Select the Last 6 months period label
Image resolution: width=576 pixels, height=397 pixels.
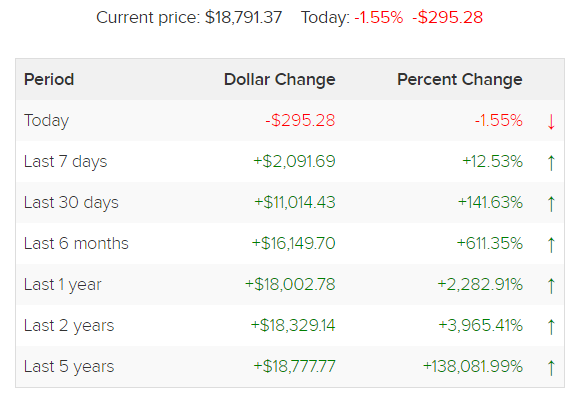pos(76,243)
